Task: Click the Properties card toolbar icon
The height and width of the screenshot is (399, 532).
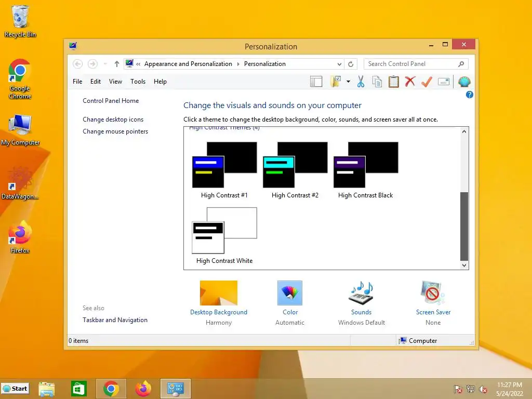Action: click(x=444, y=82)
